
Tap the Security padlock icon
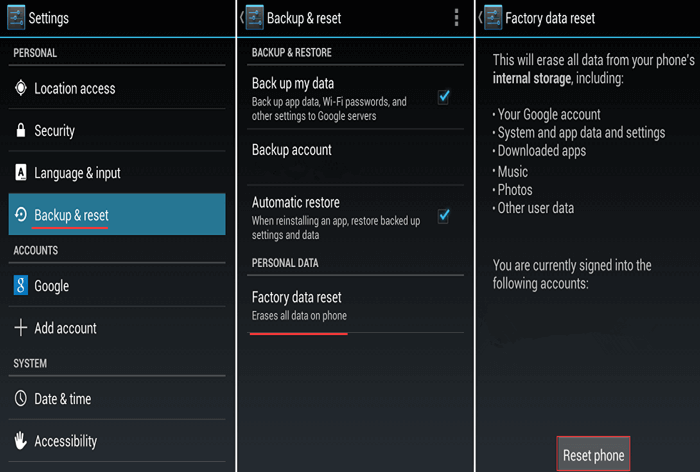21,131
